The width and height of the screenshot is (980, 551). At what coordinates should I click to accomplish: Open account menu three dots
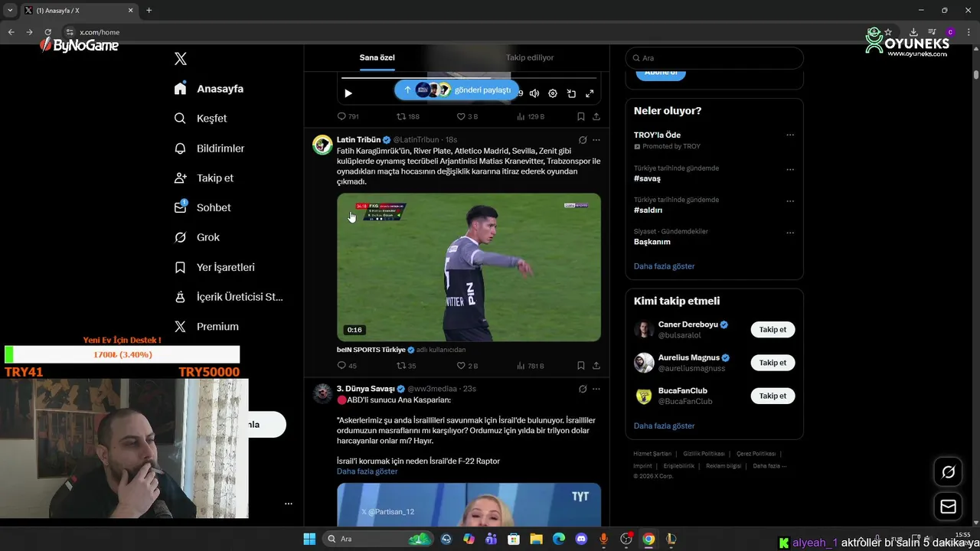[x=289, y=504]
